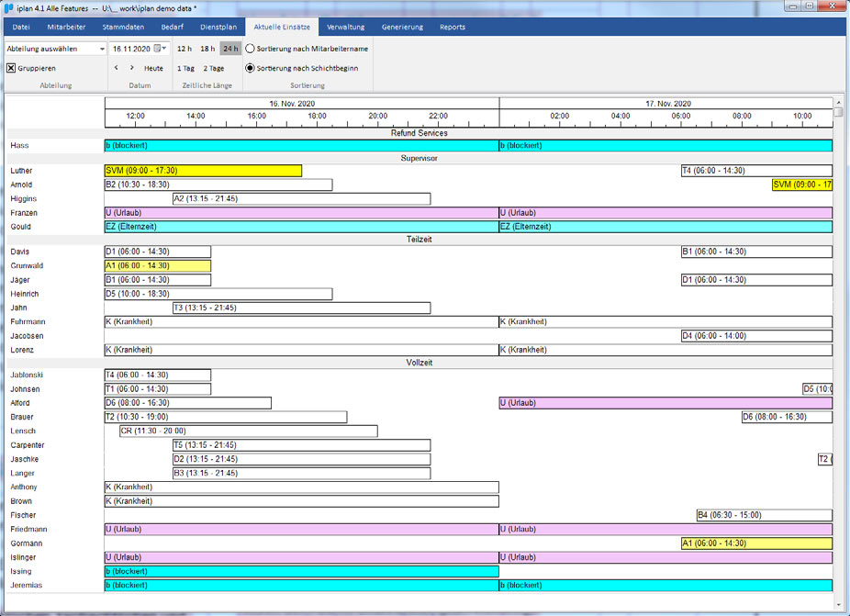Select Jahn's T3 (13:15 - 21:45) shift
The image size is (850, 616).
point(301,308)
